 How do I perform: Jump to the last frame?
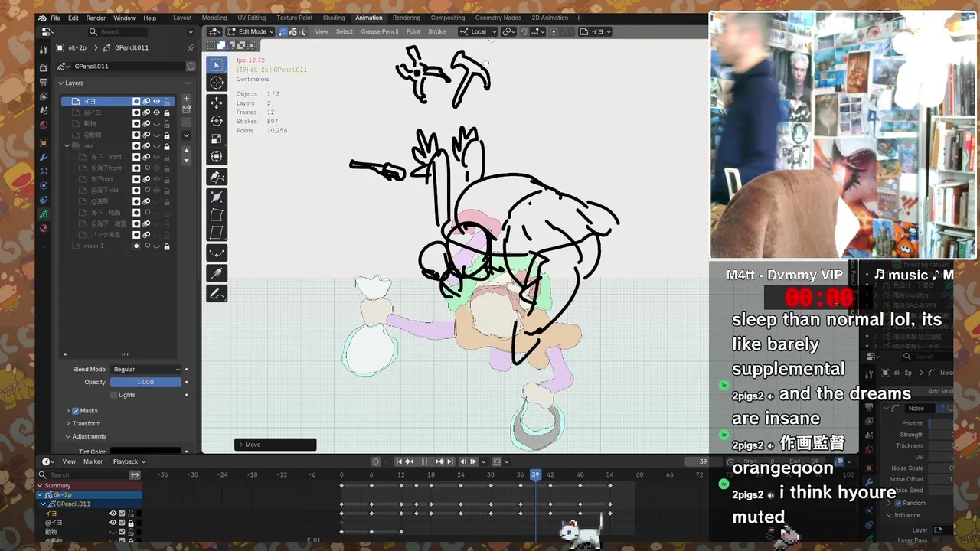tap(449, 461)
